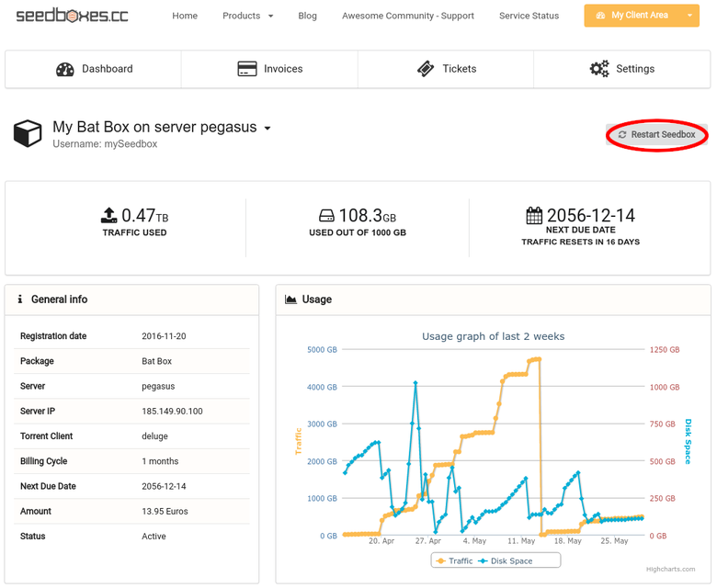
Task: Click the Restart Seedbox button
Action: tap(656, 135)
